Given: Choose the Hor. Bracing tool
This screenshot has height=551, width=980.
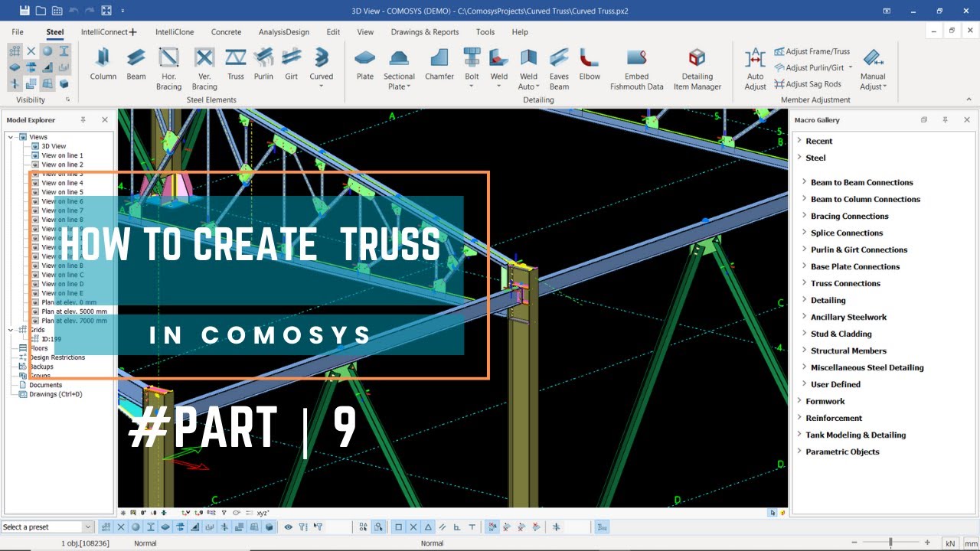Looking at the screenshot, I should 168,69.
